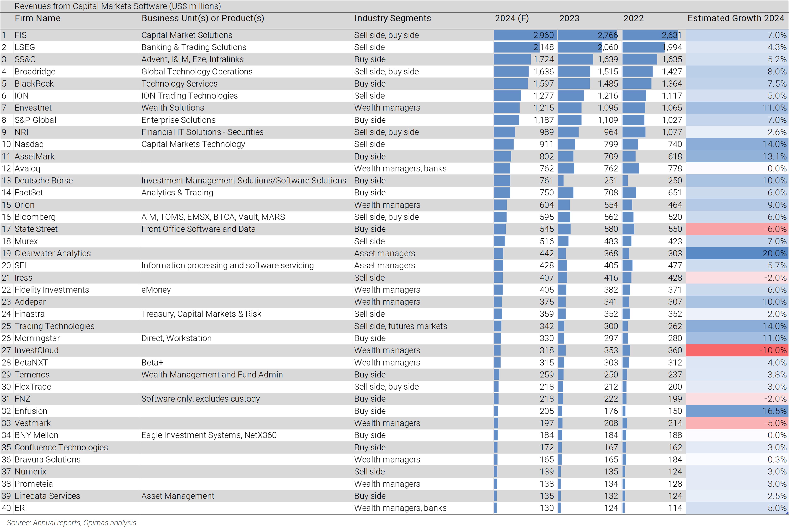Image resolution: width=789 pixels, height=532 pixels.
Task: Click the Estimated Growth 2024 header
Action: (x=736, y=18)
